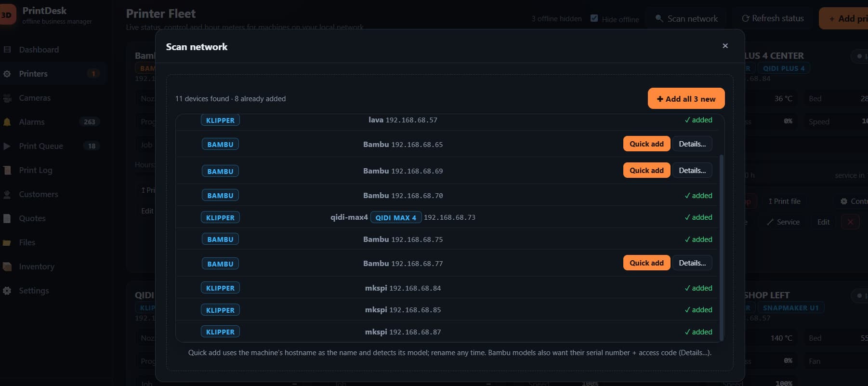The height and width of the screenshot is (386, 868).
Task: Click the SNAPMAKER U1 tag in background
Action: coord(790,307)
